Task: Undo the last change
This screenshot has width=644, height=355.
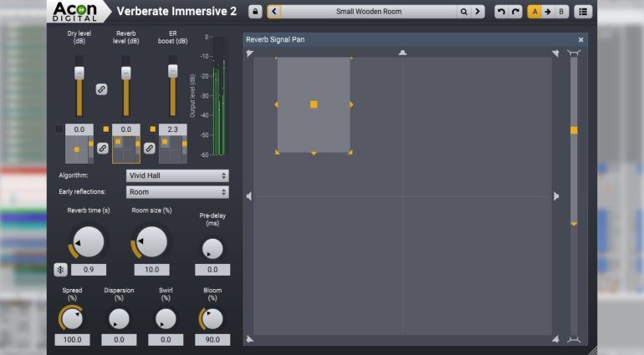Action: (501, 12)
